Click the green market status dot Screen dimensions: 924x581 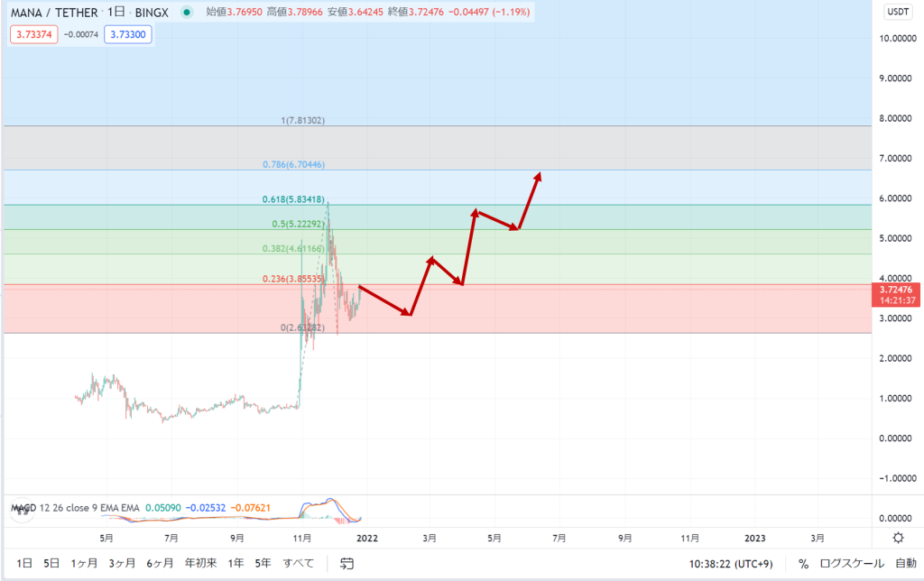point(186,13)
